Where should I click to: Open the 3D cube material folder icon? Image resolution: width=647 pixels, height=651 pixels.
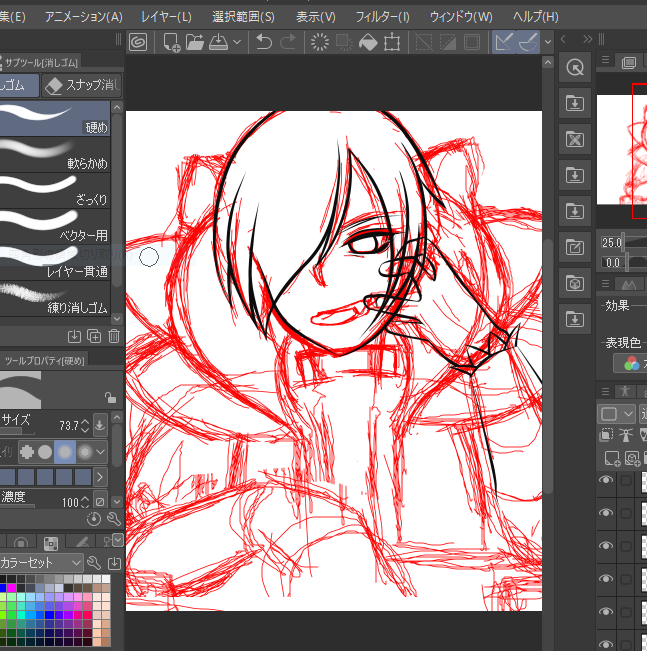(575, 284)
